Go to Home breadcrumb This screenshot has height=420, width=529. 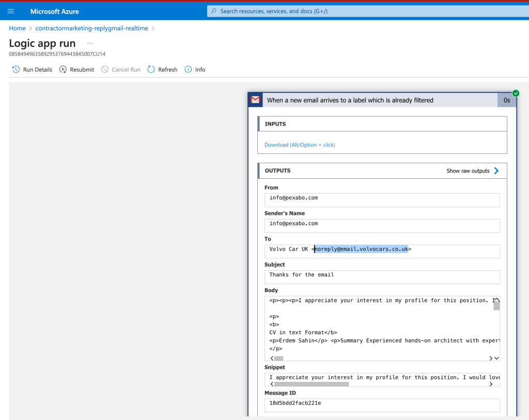tap(17, 28)
